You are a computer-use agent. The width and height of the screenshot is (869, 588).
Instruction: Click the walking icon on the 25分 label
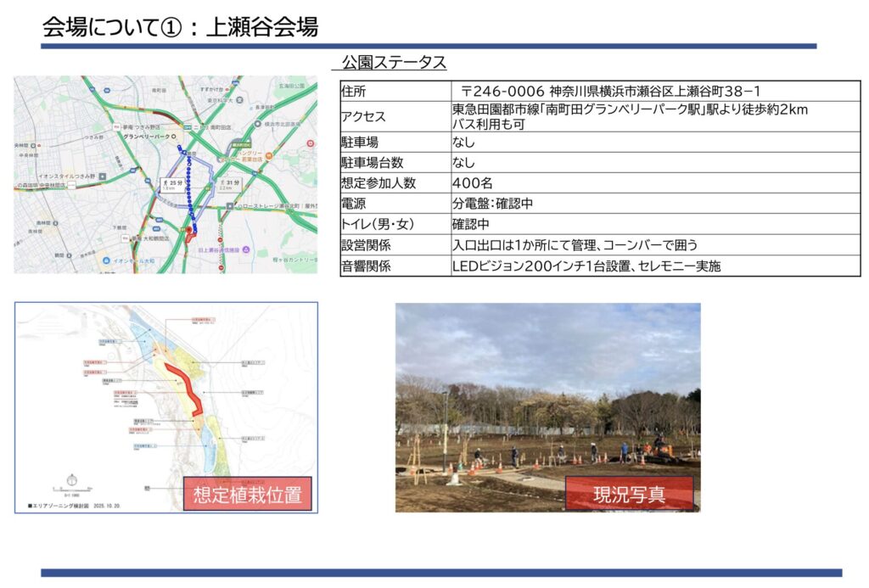[165, 181]
